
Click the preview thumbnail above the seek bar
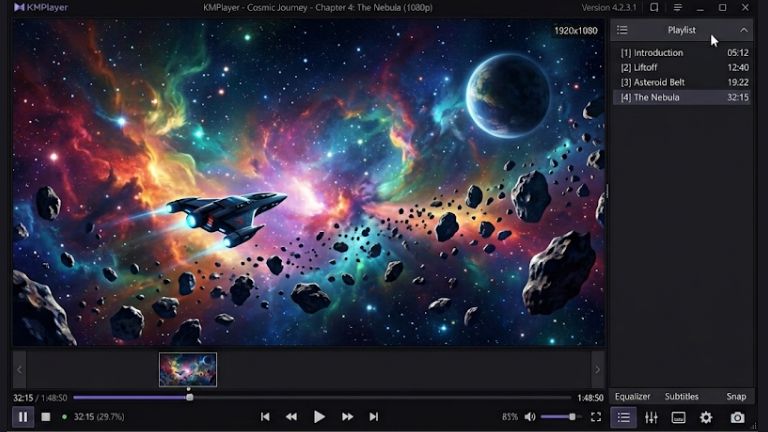coord(188,369)
